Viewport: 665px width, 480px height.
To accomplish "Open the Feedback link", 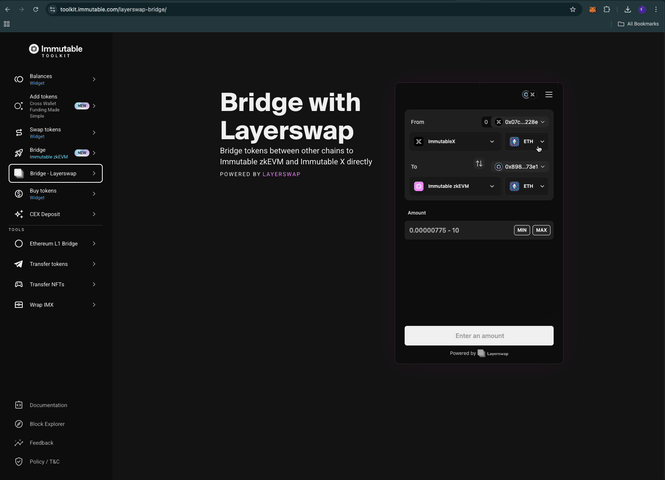I will (x=42, y=443).
